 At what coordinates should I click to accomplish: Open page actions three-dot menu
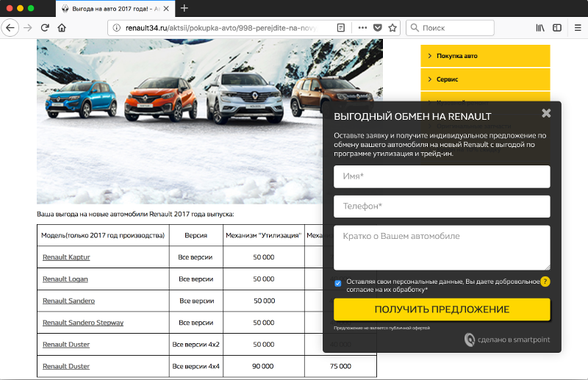362,27
